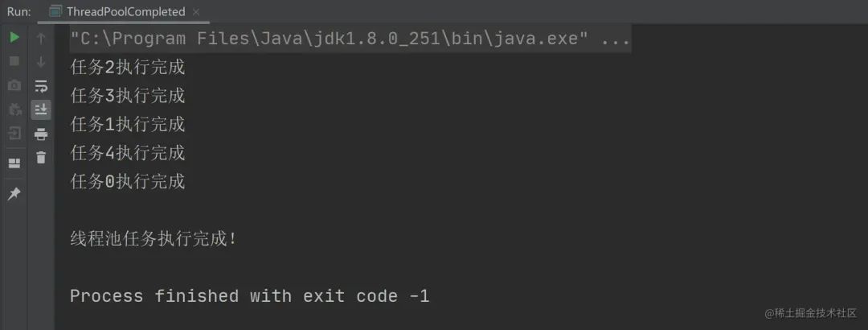The height and width of the screenshot is (330, 868).
Task: Click the 线程池任务执行完成! output line
Action: coord(154,240)
